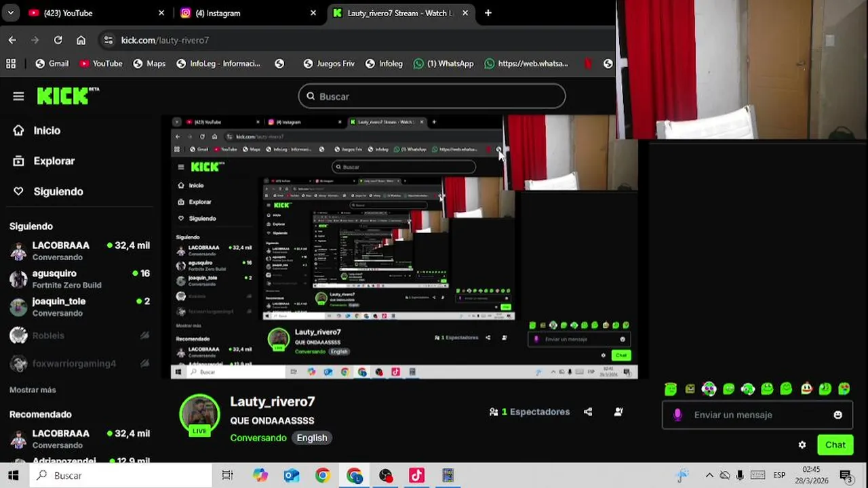Insert the dark square-face emote
868x488 pixels.
690,389
